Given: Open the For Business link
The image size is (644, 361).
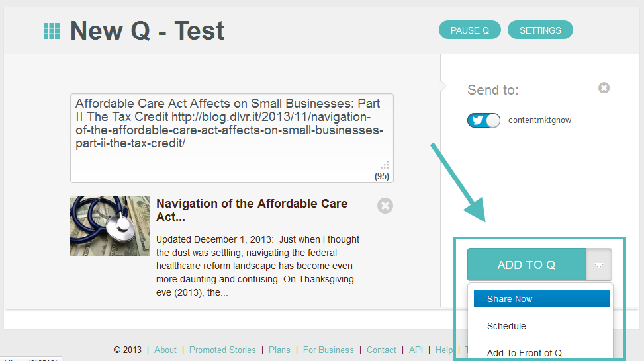Looking at the screenshot, I should pos(328,350).
